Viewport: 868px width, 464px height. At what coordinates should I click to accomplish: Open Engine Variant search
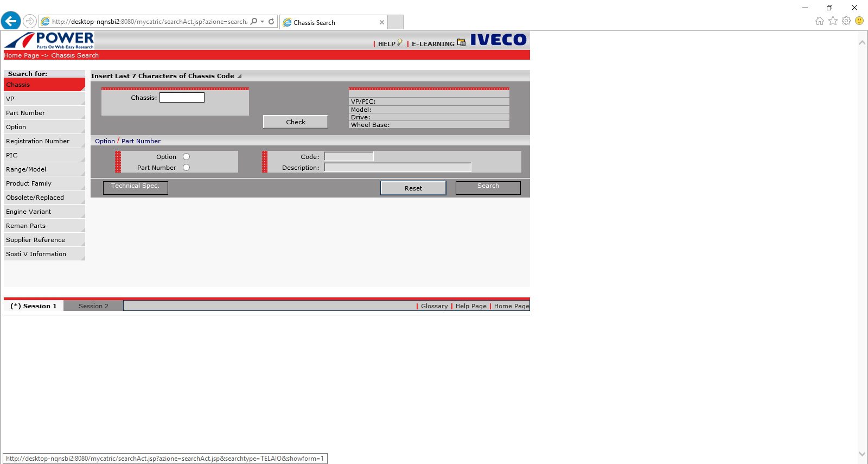tap(44, 212)
